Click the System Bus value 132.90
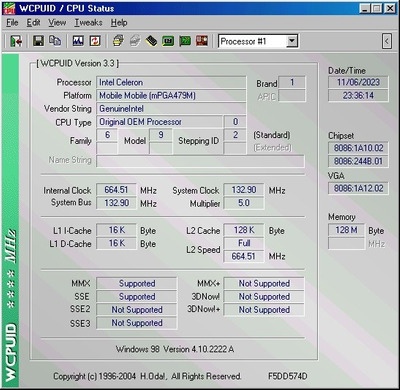Screen dimensions: 400x390 [x=116, y=203]
